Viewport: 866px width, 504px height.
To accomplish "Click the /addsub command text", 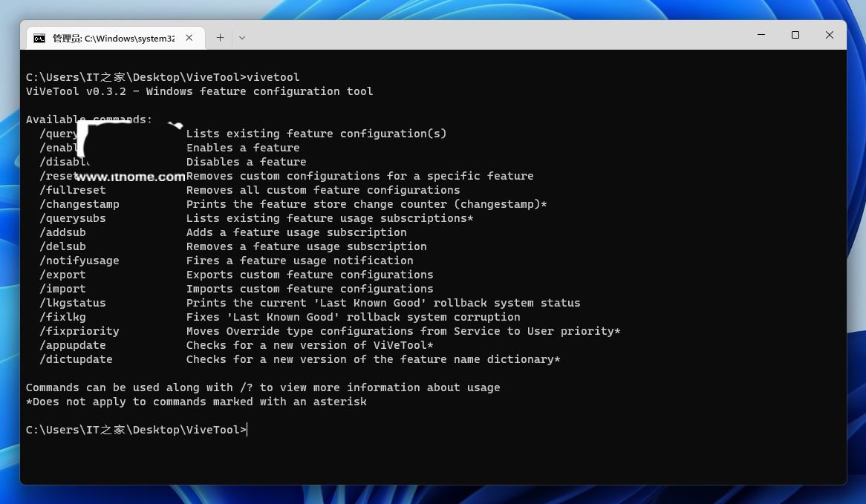I will tap(62, 232).
